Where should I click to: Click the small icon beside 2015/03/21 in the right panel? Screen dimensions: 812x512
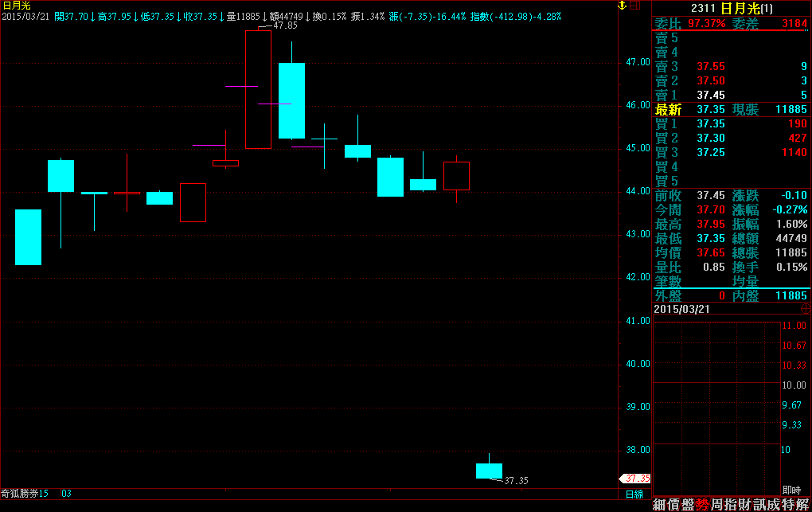click(804, 308)
